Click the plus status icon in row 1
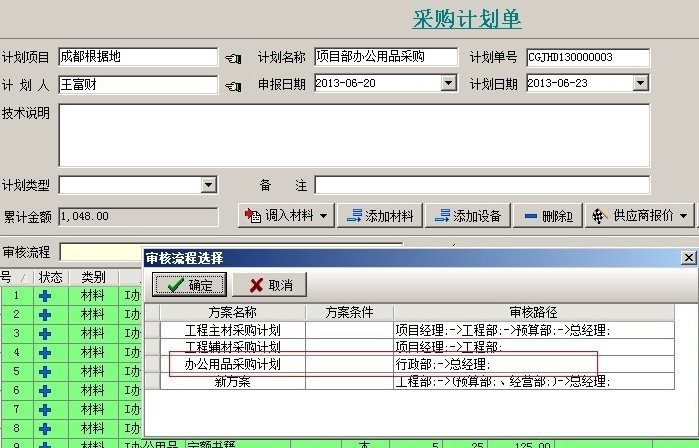 pos(44,296)
